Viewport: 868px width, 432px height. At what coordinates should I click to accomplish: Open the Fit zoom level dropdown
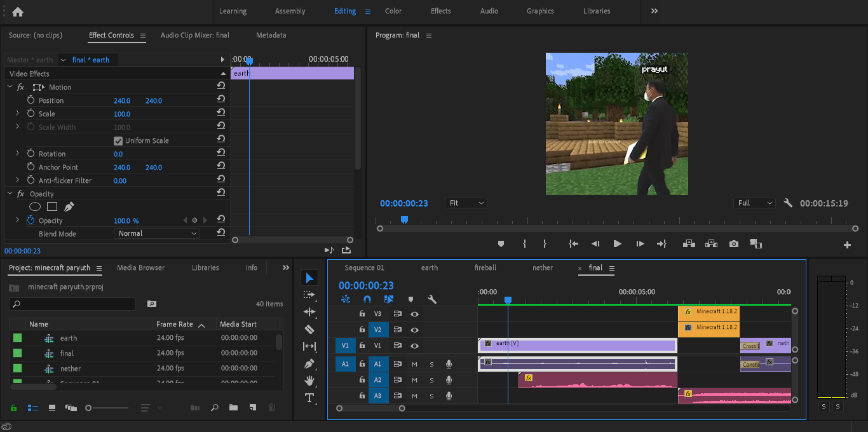point(466,203)
